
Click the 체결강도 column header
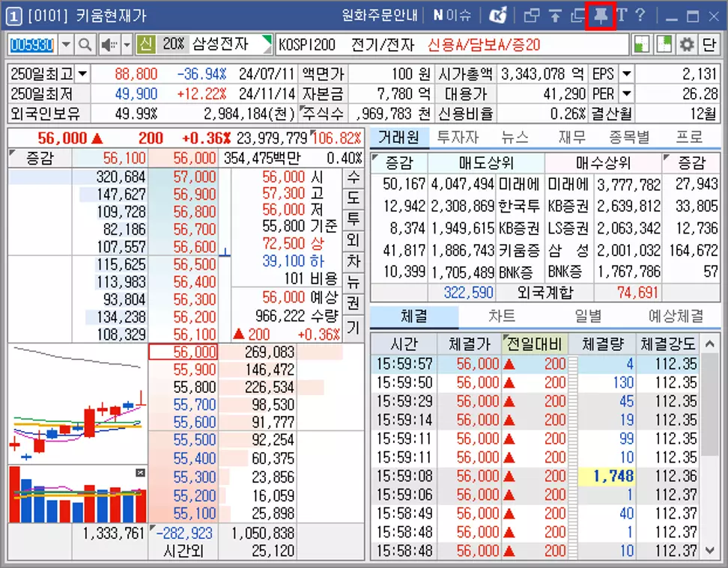668,343
